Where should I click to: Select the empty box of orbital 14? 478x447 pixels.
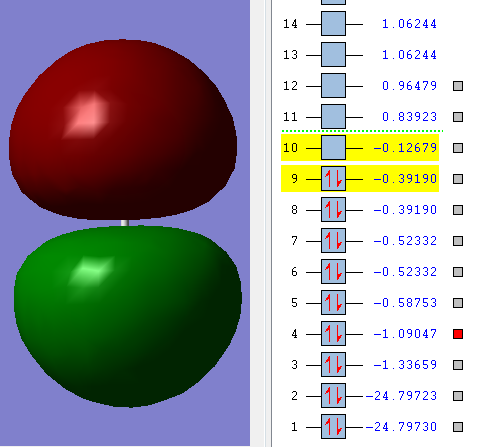(x=333, y=24)
